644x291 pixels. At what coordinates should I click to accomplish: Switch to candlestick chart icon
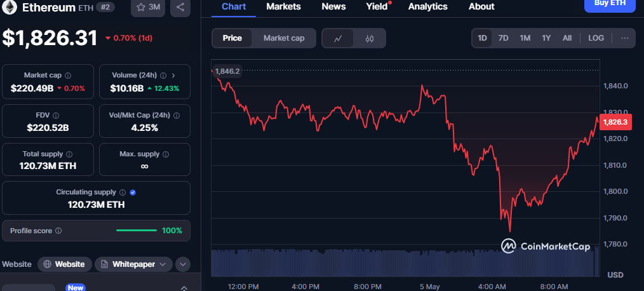coord(369,39)
